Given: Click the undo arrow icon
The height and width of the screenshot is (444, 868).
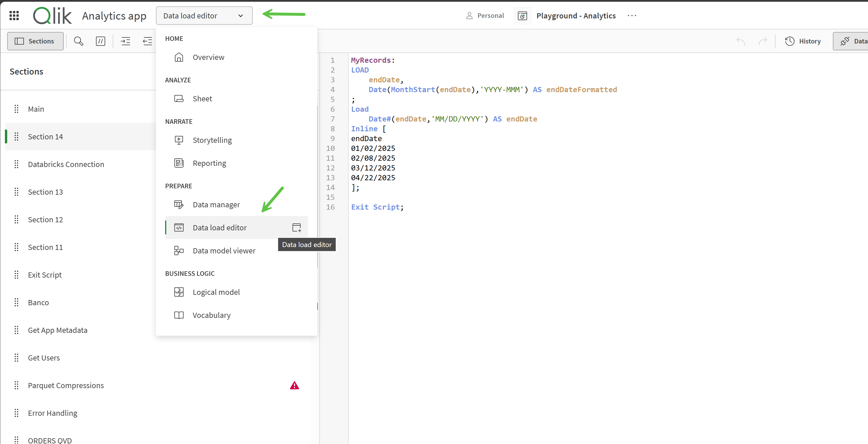Looking at the screenshot, I should [x=741, y=41].
